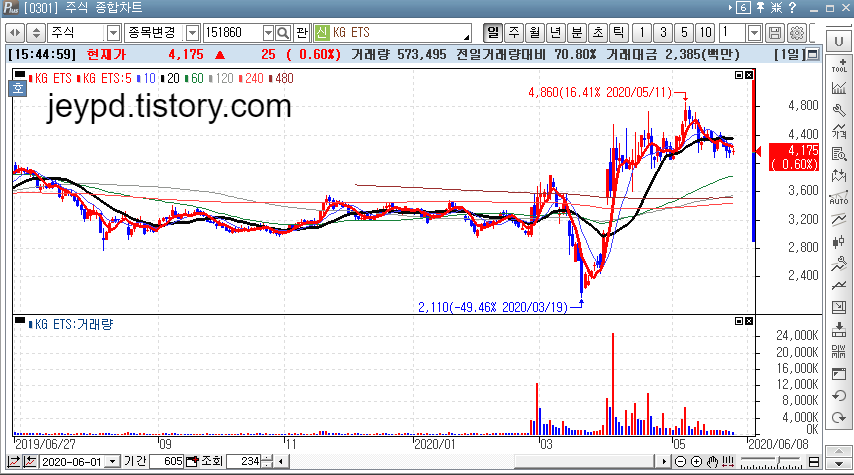Click the resize-arrow box icon in sidebar
The image size is (854, 475).
839,308
